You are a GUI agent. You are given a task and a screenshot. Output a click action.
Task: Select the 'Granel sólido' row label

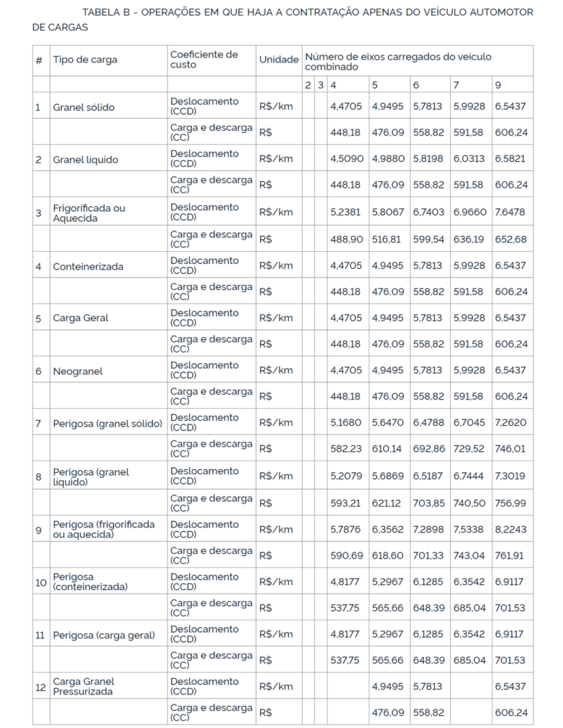click(83, 107)
